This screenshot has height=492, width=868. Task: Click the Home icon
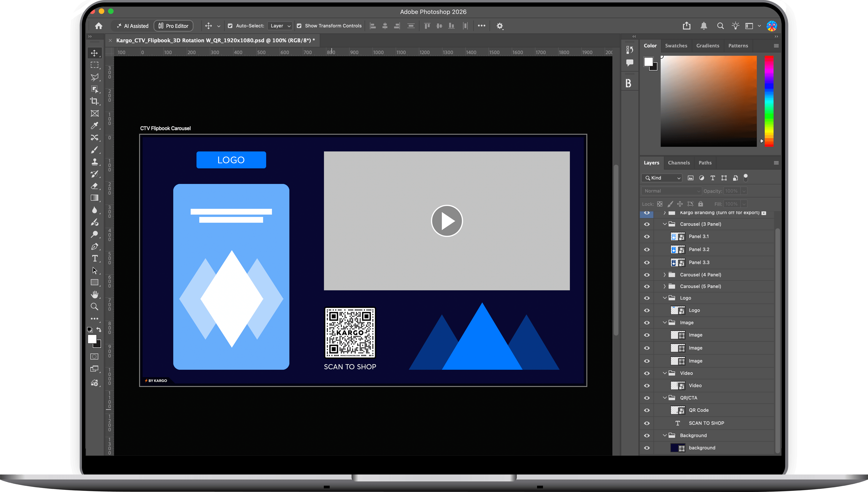[99, 26]
